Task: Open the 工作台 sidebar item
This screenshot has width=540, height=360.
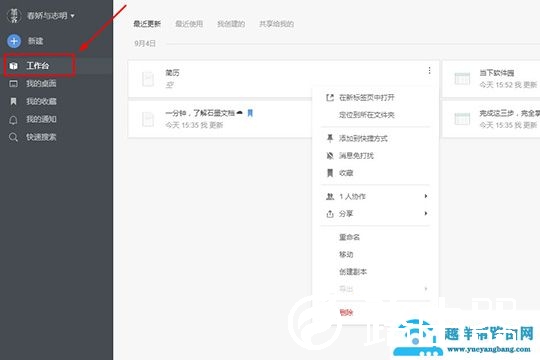Action: [x=39, y=65]
